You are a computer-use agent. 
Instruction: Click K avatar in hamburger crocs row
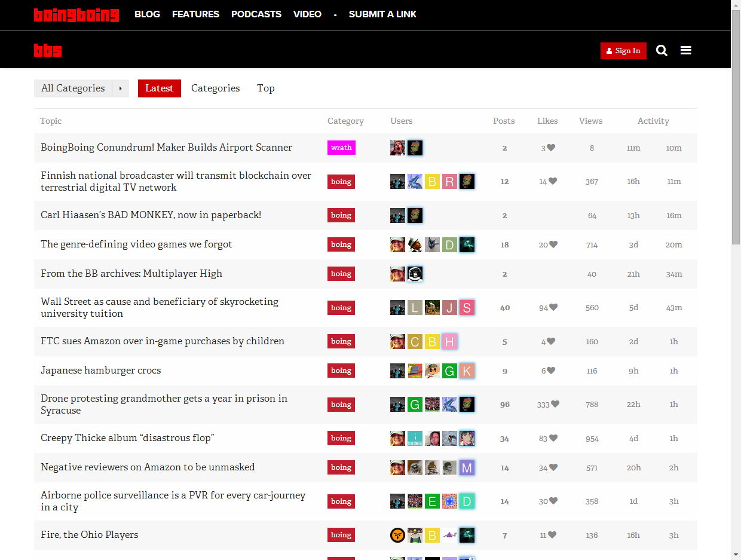(467, 371)
